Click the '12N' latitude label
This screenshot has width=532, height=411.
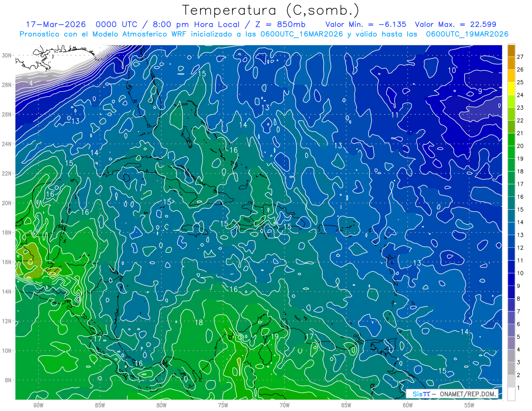click(x=7, y=321)
